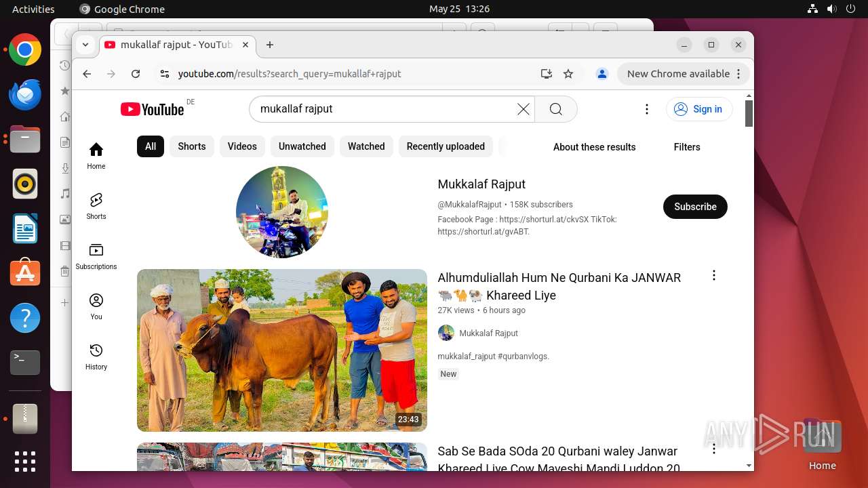
Task: Select the All filter chip
Action: (x=151, y=146)
